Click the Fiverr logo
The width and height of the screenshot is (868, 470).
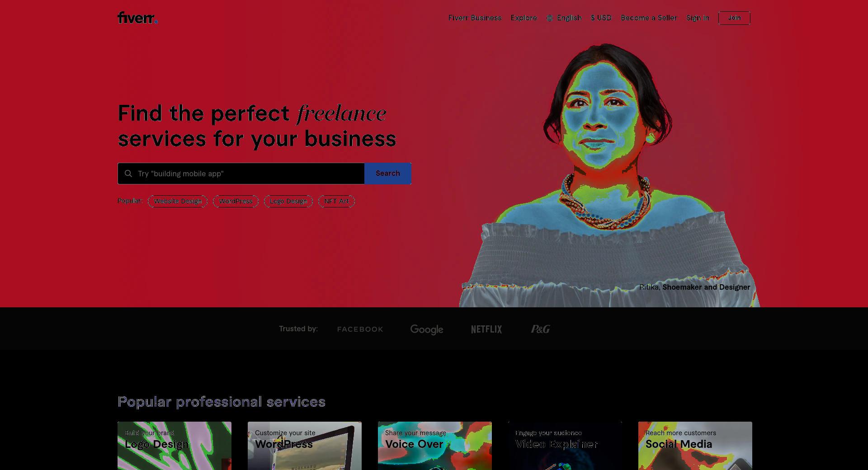pyautogui.click(x=138, y=18)
